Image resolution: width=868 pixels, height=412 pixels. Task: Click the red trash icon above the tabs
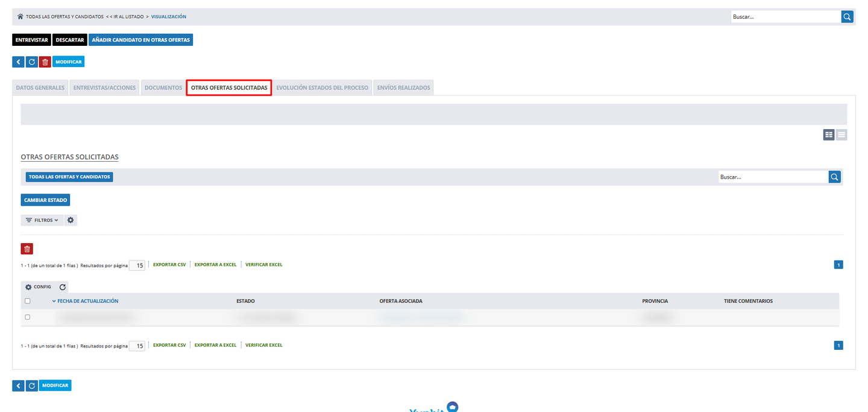pos(45,62)
